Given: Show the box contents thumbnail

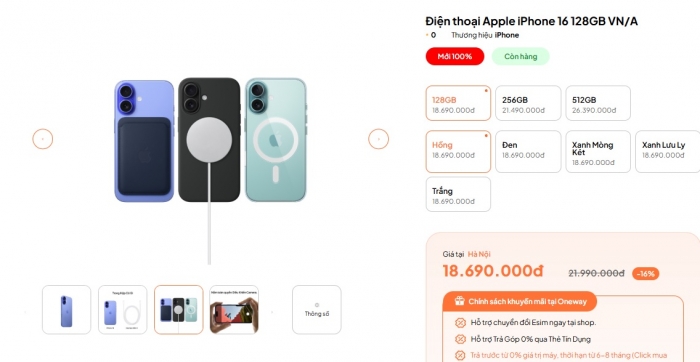Looking at the screenshot, I should pyautogui.click(x=123, y=310).
